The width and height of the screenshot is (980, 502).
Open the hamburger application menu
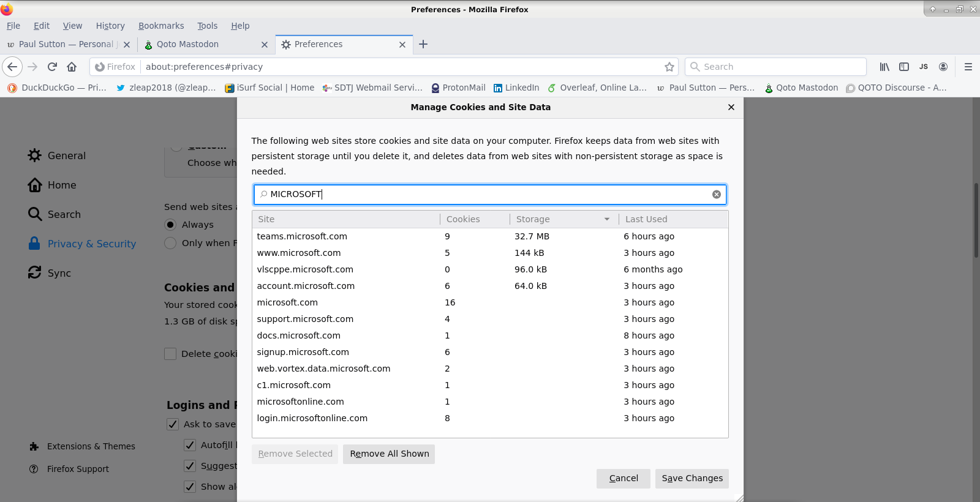(968, 67)
